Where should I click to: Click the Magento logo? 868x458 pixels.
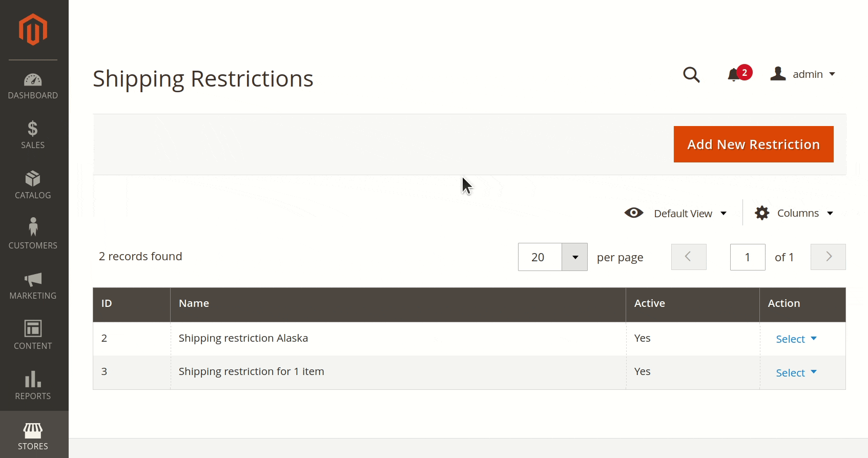pos(33,30)
